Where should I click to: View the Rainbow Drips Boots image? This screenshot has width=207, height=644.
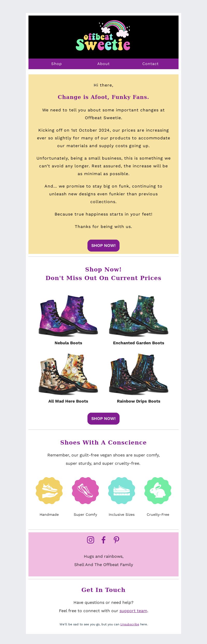(139, 374)
